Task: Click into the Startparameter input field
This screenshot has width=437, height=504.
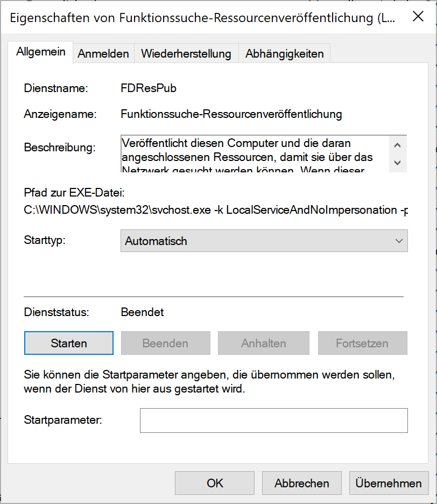Action: [273, 421]
